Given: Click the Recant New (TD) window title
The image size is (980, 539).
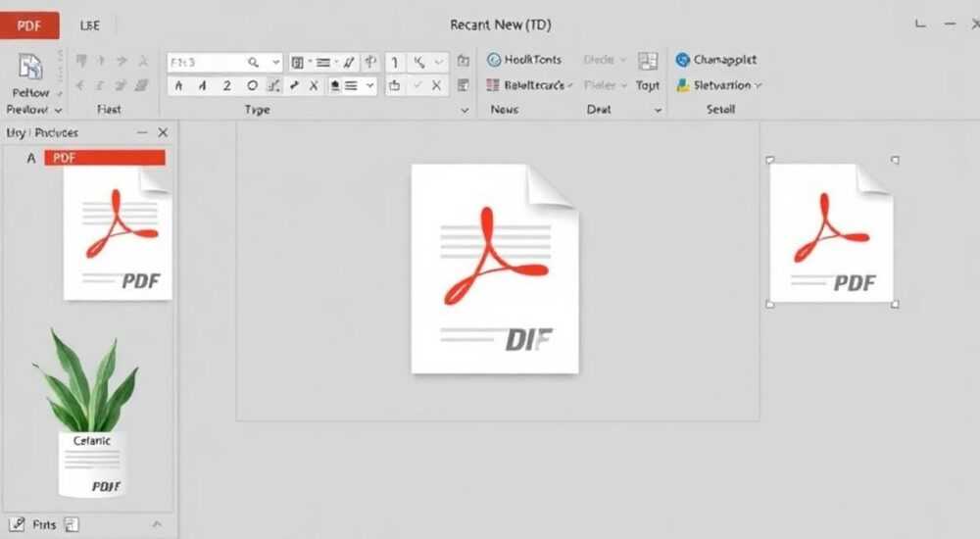Looking at the screenshot, I should point(501,25).
